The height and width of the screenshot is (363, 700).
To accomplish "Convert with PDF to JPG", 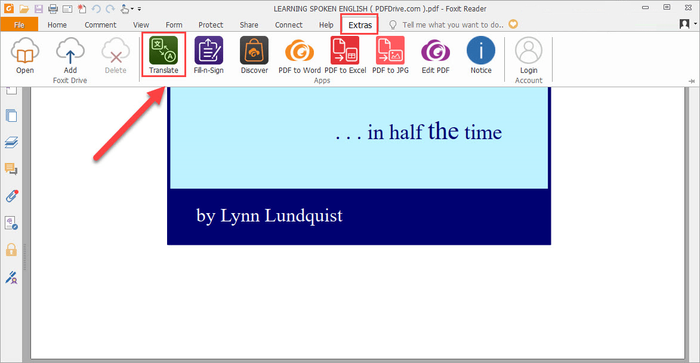I will pos(391,55).
